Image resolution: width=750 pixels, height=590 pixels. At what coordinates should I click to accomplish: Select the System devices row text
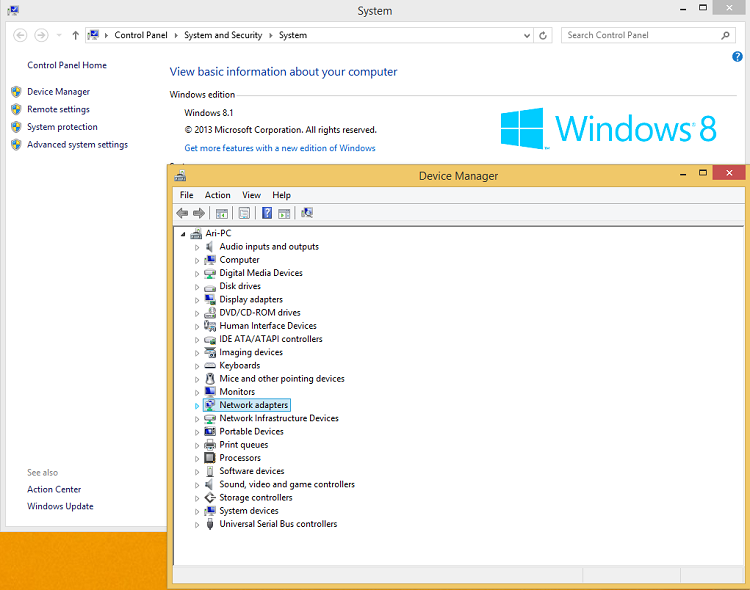pos(249,511)
